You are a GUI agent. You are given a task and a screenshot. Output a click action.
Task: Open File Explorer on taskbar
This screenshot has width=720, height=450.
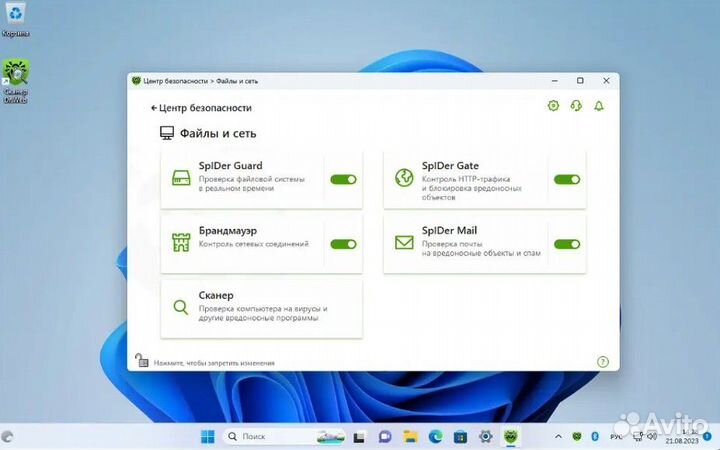point(410,436)
